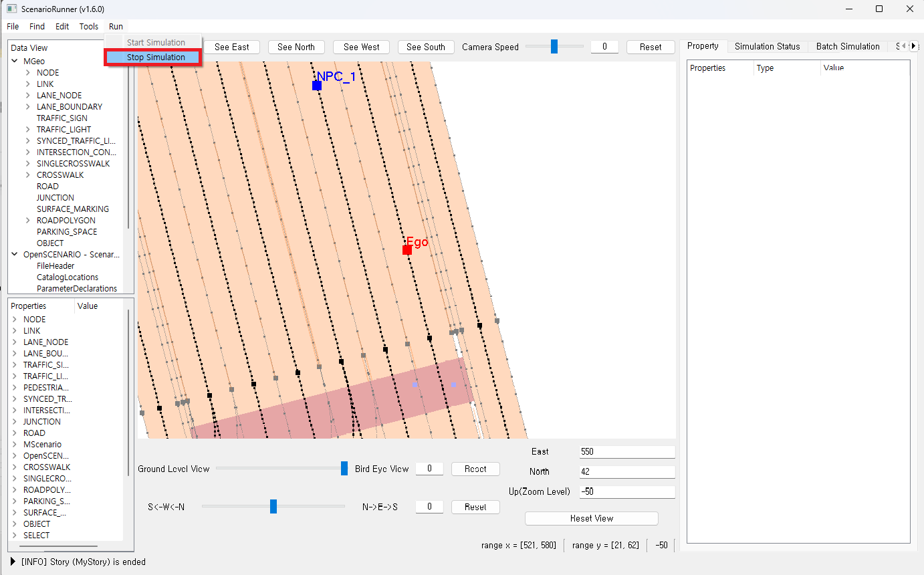Click the ScenarioRunner app icon in title bar

[11, 9]
